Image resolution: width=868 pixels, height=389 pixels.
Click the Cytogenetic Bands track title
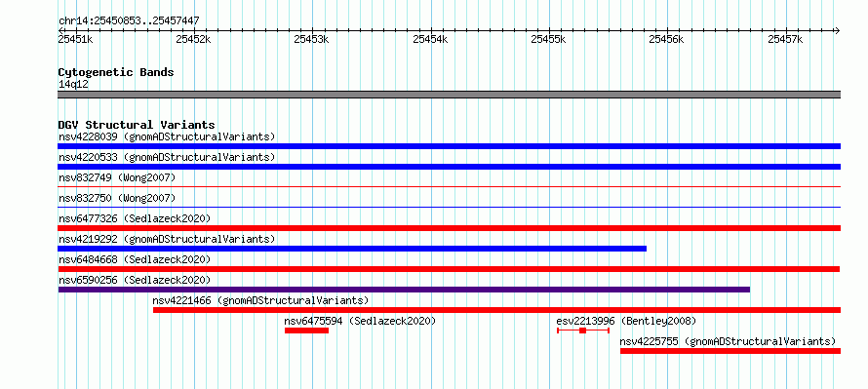(x=116, y=72)
